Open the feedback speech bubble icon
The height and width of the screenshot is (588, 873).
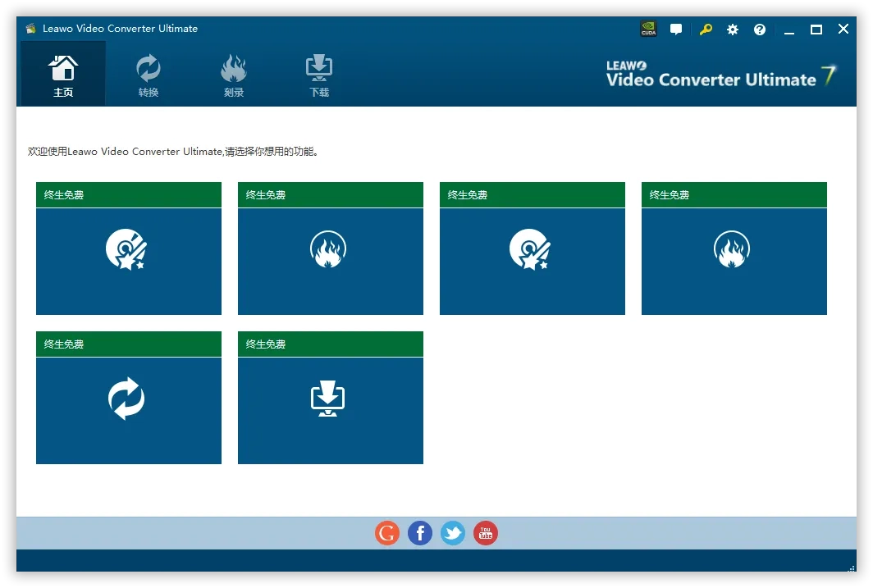click(676, 30)
